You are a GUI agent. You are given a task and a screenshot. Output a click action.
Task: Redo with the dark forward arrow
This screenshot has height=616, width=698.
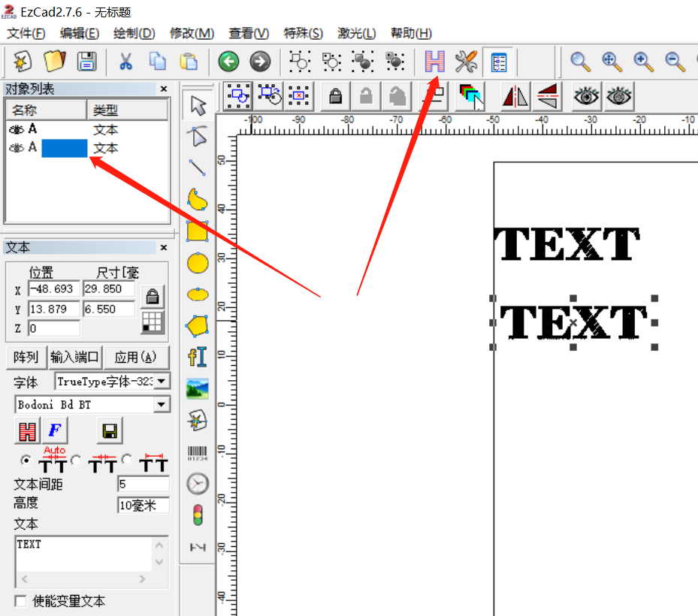point(260,62)
